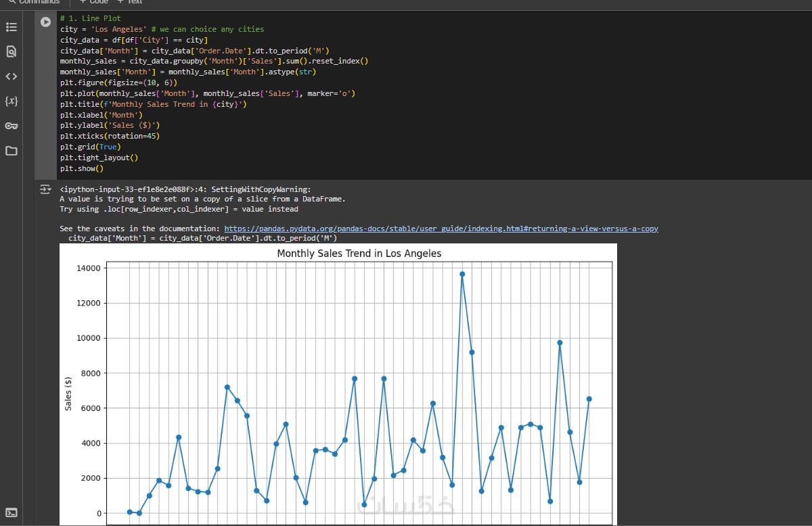Click the plt.plot line with marker='o'

(208, 93)
